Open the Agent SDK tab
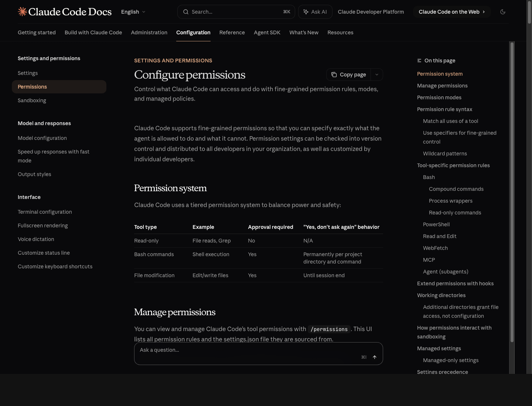This screenshot has width=532, height=406. tap(267, 32)
